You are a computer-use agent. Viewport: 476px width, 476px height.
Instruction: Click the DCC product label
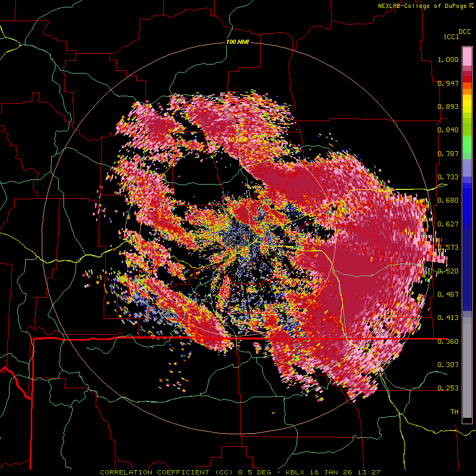pos(464,32)
